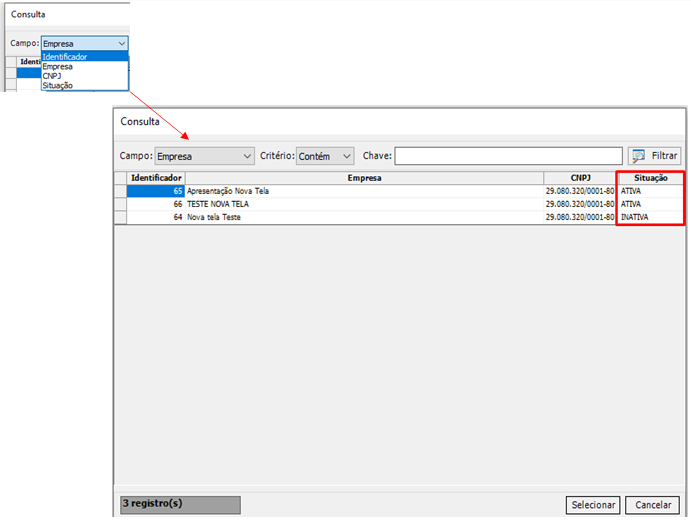This screenshot has width=691, height=523.
Task: Select CNPJ option in open Campo list
Action: tap(85, 76)
